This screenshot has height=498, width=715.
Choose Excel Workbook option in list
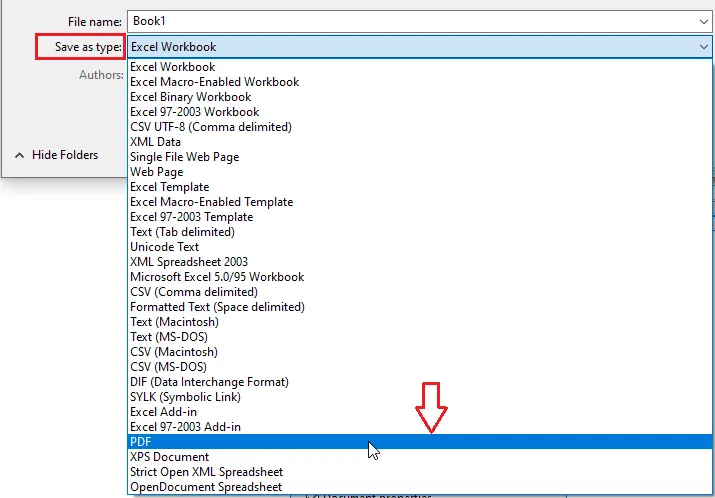point(420,67)
